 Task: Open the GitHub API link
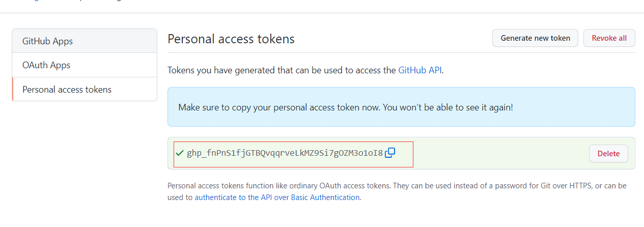pyautogui.click(x=419, y=70)
